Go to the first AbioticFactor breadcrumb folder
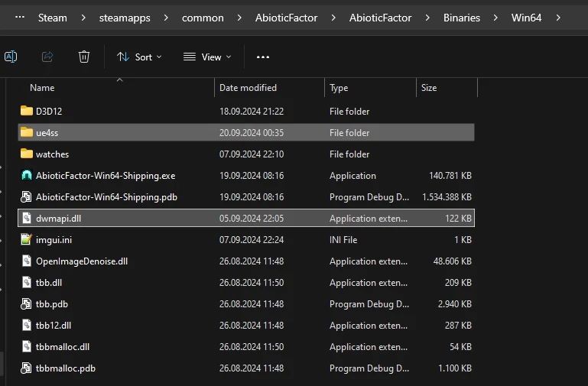 [x=287, y=18]
